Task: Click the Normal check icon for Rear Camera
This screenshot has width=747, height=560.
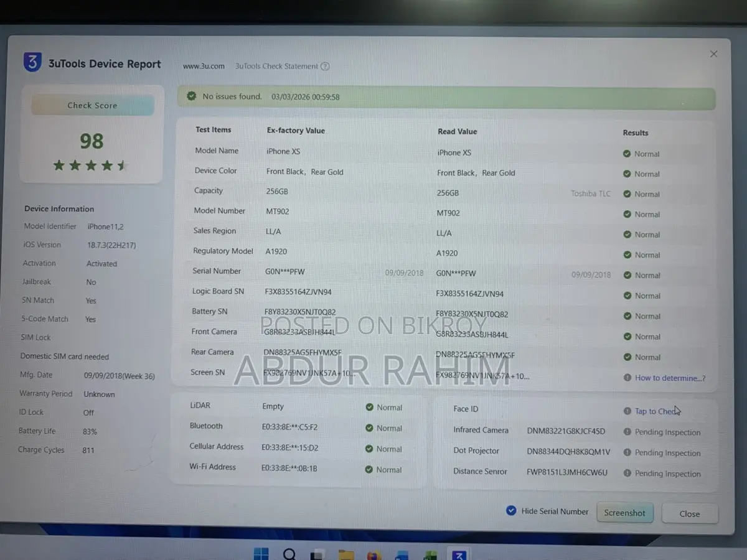Action: (x=627, y=357)
